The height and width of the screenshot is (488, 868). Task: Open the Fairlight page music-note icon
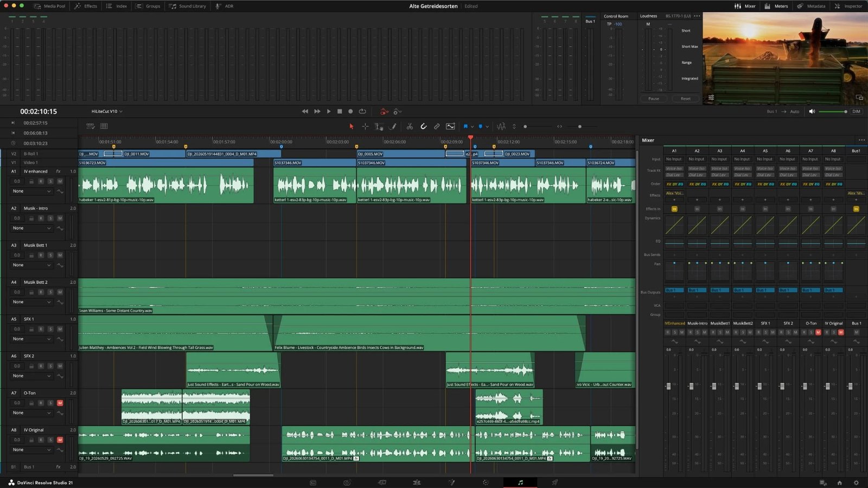tap(520, 482)
